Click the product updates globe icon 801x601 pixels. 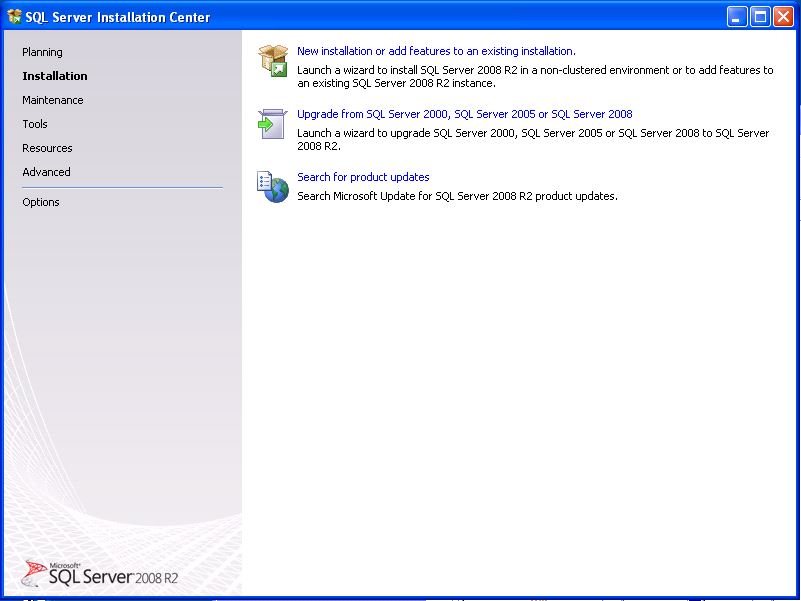coord(272,186)
